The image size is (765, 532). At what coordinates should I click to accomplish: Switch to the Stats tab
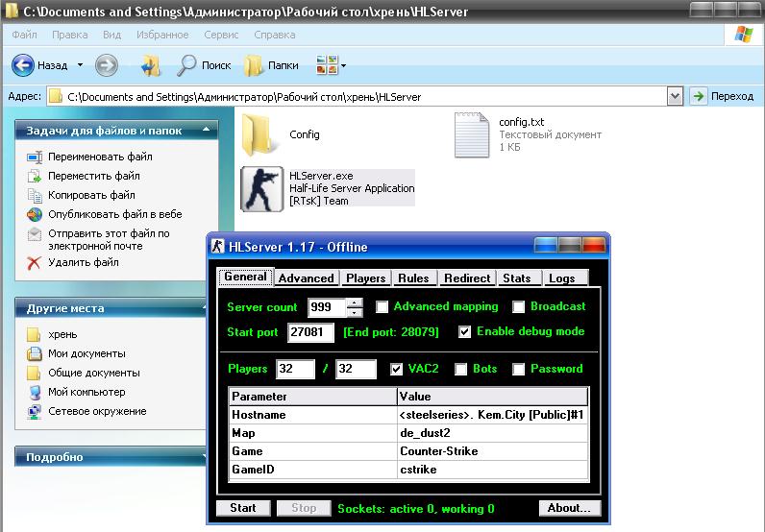coord(517,278)
